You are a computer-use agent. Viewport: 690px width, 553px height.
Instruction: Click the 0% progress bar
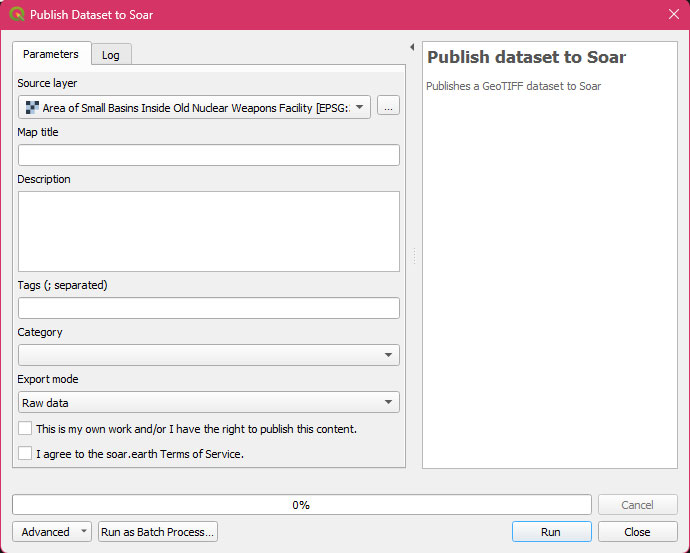point(302,505)
